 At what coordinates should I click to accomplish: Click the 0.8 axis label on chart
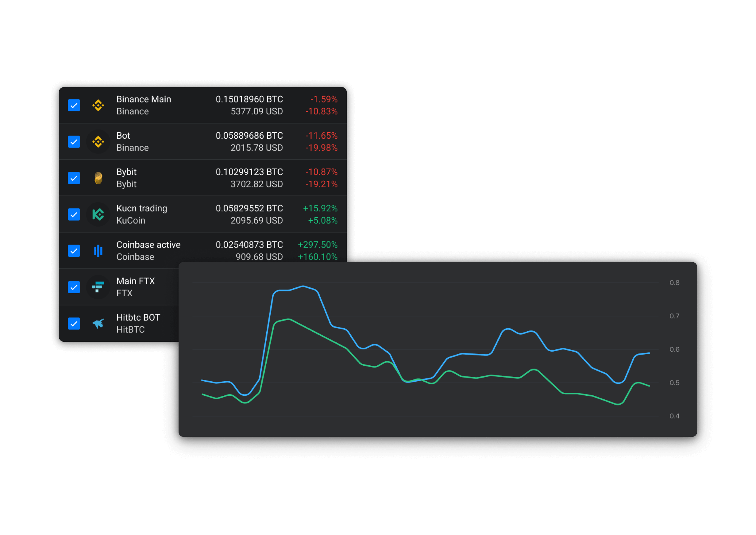(x=674, y=283)
